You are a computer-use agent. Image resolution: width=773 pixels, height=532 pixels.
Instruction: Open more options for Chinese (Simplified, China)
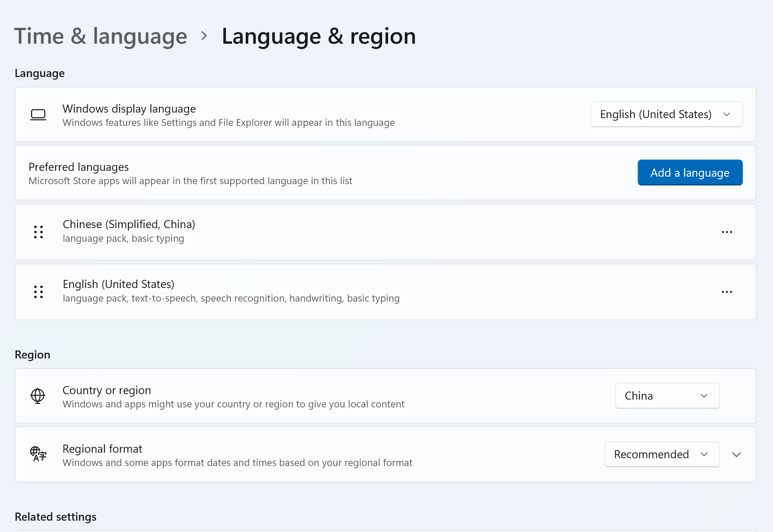[x=727, y=232]
